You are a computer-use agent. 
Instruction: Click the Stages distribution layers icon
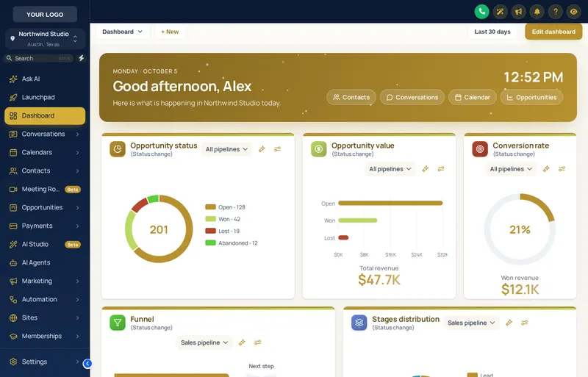(359, 323)
